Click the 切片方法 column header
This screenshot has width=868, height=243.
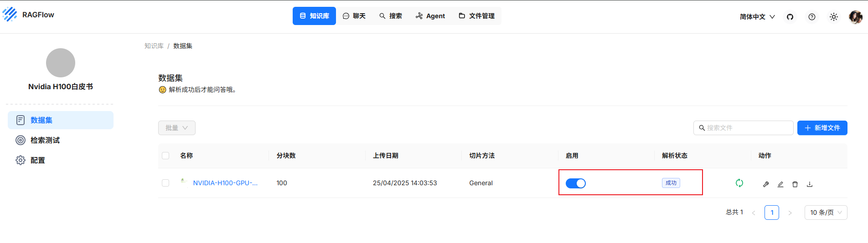tap(482, 156)
